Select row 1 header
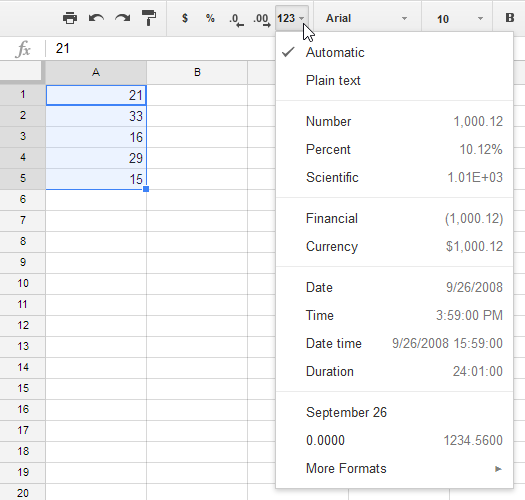 tap(22, 95)
